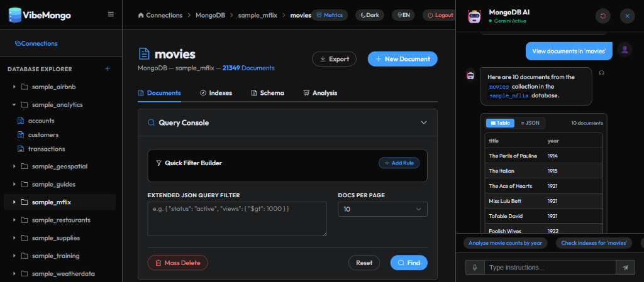Activate voice input microphone icon
This screenshot has height=282, width=644.
click(475, 268)
